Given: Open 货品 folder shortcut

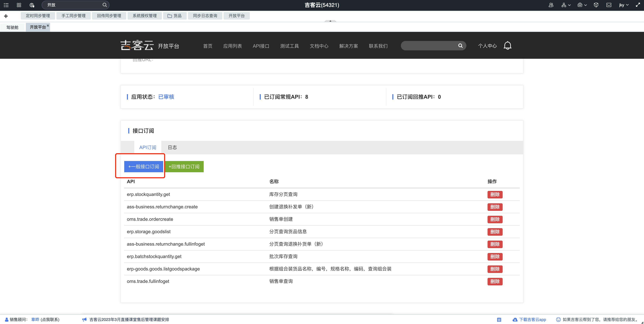Looking at the screenshot, I should 175,16.
